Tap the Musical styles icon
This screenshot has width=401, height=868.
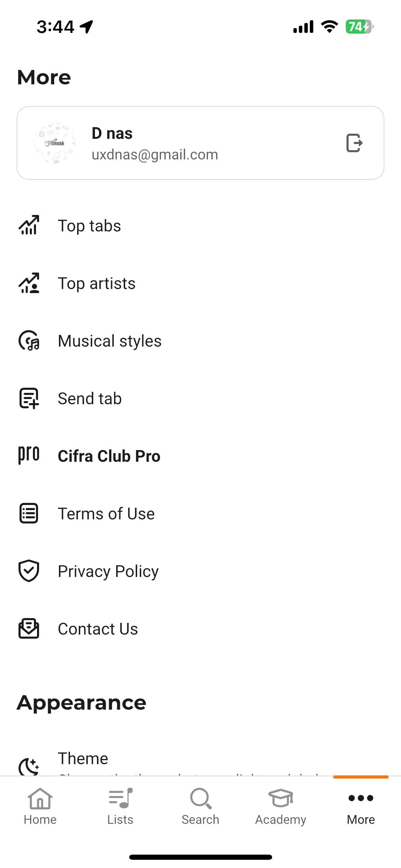(29, 340)
